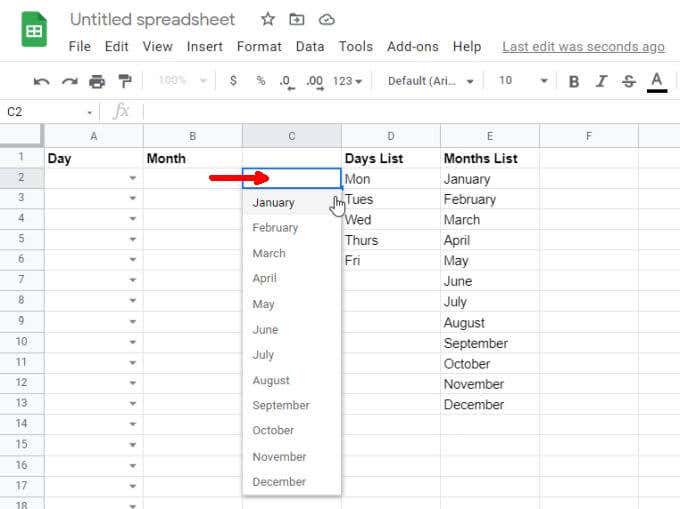Check the cloud save status icon

coord(327,19)
